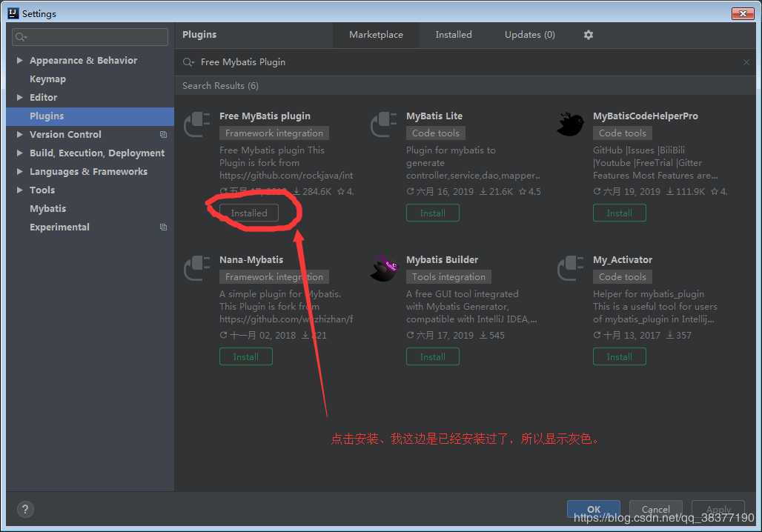Open the plugins gear settings icon
The height and width of the screenshot is (532, 762).
[588, 35]
